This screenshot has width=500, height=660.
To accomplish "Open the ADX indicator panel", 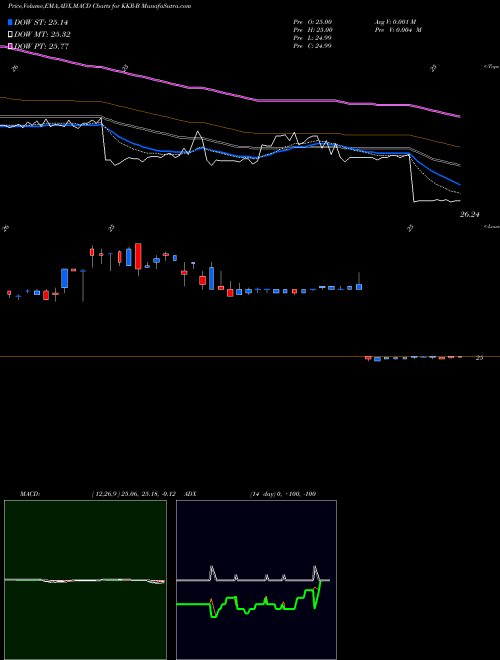I will pos(256,580).
